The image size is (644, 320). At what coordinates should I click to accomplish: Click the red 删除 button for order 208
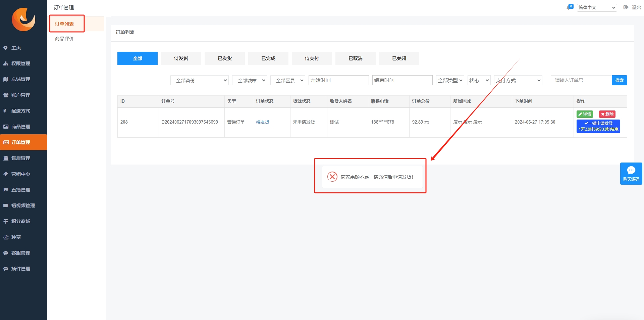tap(607, 114)
